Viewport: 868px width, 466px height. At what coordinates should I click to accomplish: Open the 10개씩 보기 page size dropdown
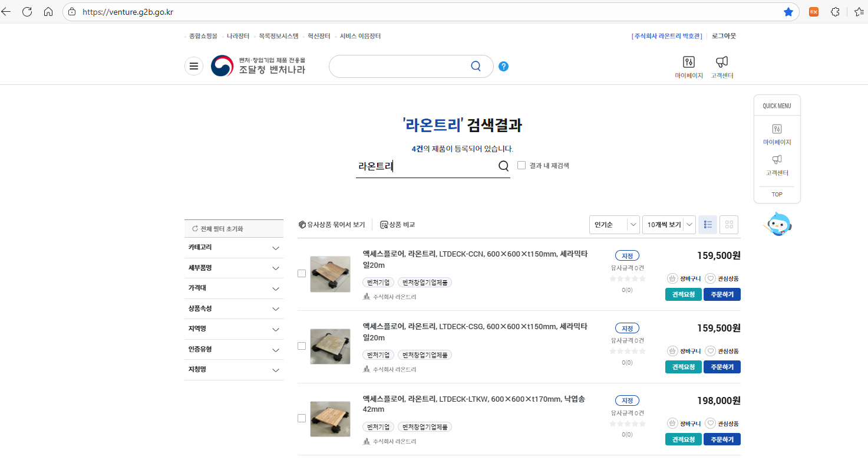click(668, 225)
